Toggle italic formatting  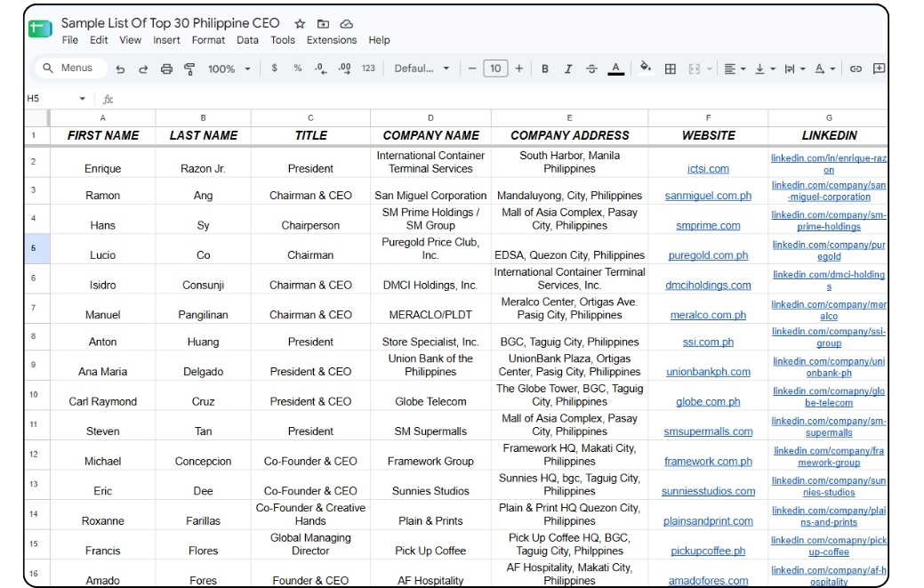pos(568,68)
